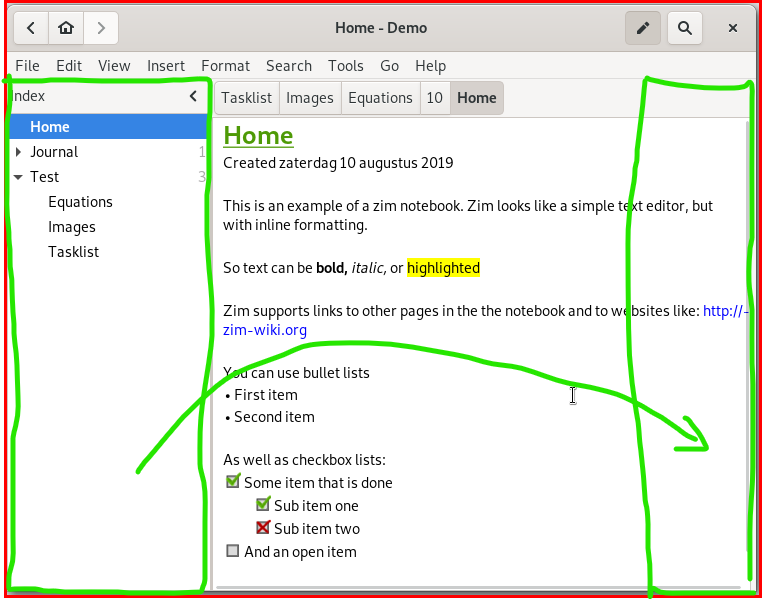762x601 pixels.
Task: Open the View menu
Action: tap(114, 66)
